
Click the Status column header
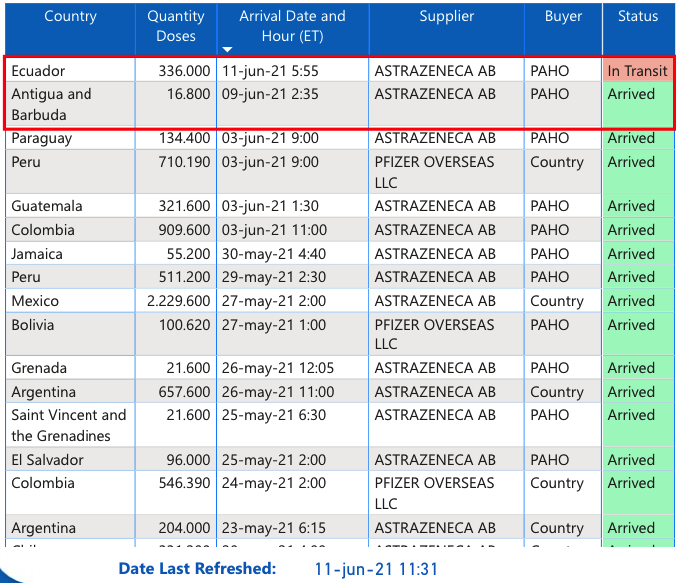pyautogui.click(x=637, y=17)
